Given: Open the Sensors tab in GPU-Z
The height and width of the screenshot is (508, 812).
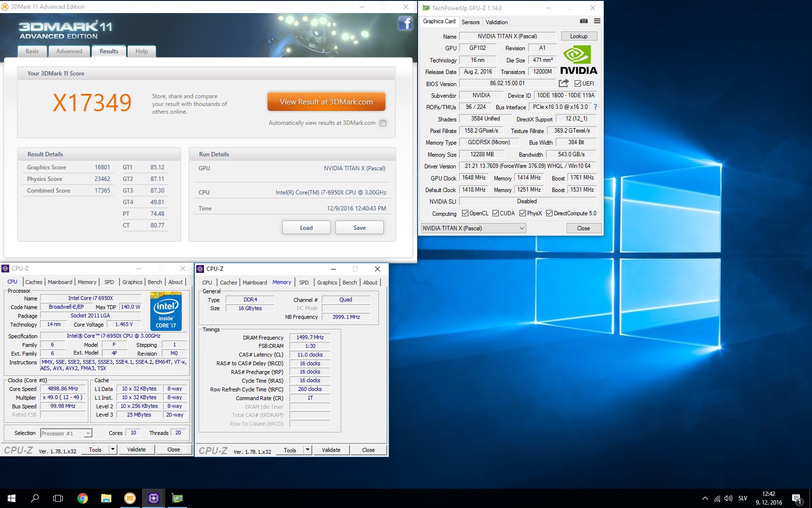Looking at the screenshot, I should point(470,22).
